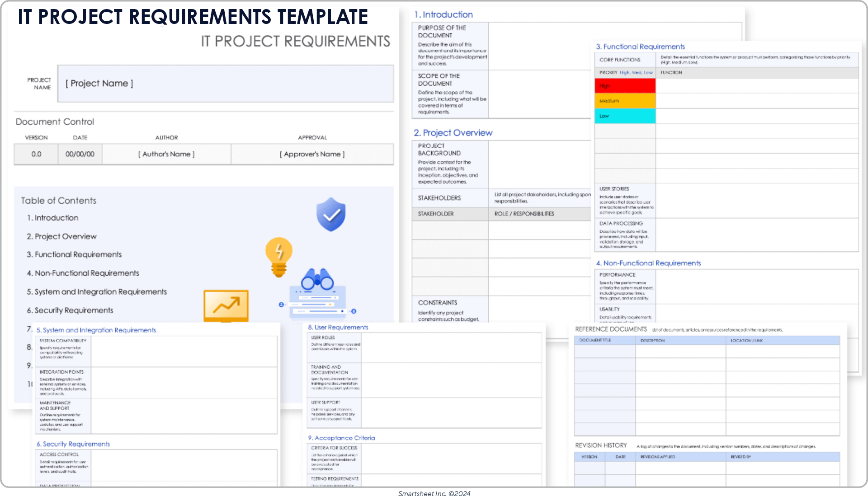Click the '9. Acceptance Criteria' heading

pos(341,438)
